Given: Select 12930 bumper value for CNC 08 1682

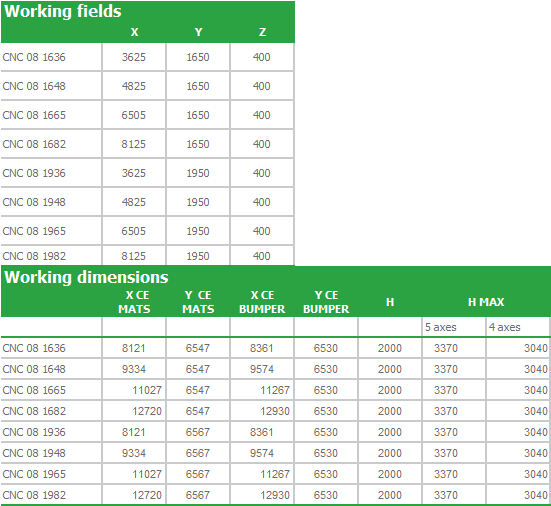Looking at the screenshot, I should click(275, 411).
